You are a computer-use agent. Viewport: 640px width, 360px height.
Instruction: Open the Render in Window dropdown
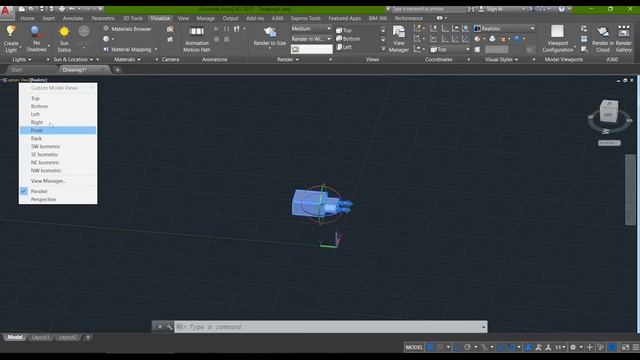click(x=311, y=39)
